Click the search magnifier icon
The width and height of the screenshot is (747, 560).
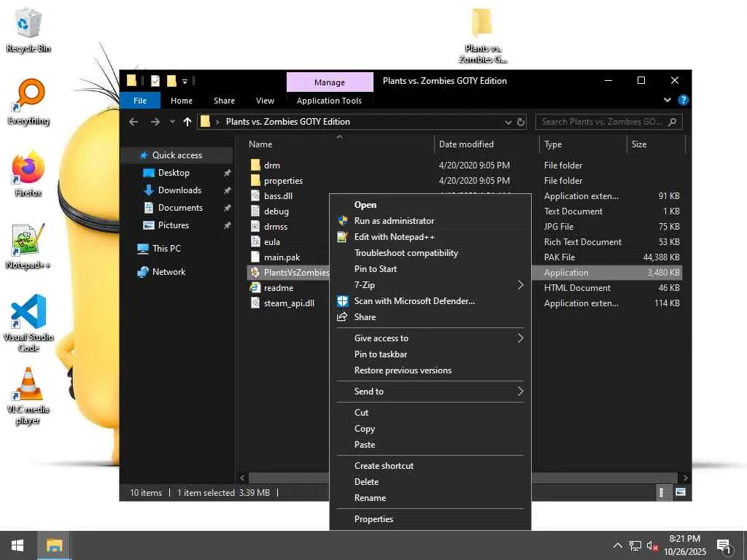coord(672,122)
